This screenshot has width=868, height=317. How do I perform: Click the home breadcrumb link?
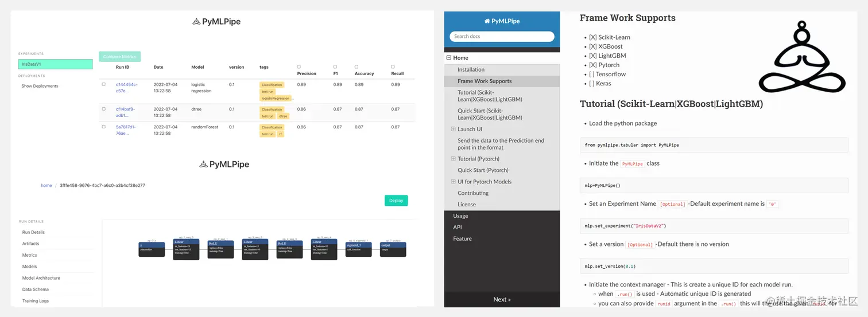(x=46, y=185)
